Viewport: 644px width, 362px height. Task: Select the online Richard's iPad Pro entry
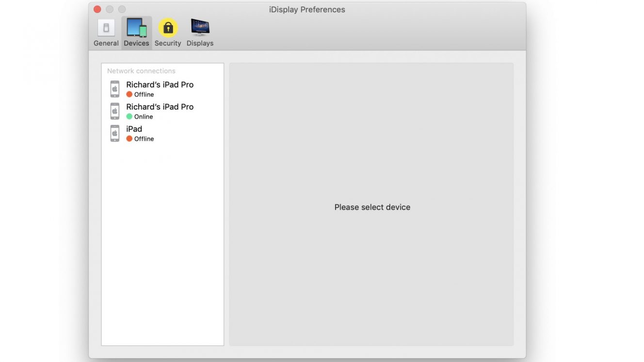point(162,111)
